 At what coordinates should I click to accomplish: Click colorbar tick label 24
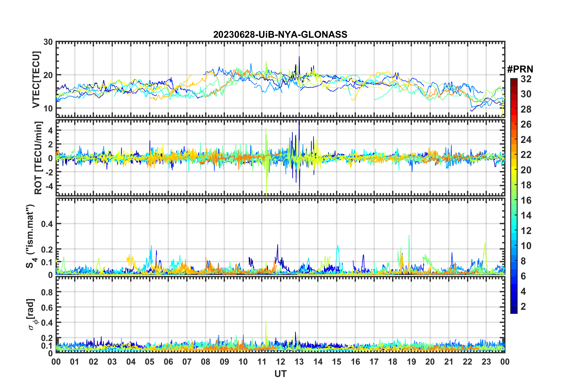pos(526,140)
